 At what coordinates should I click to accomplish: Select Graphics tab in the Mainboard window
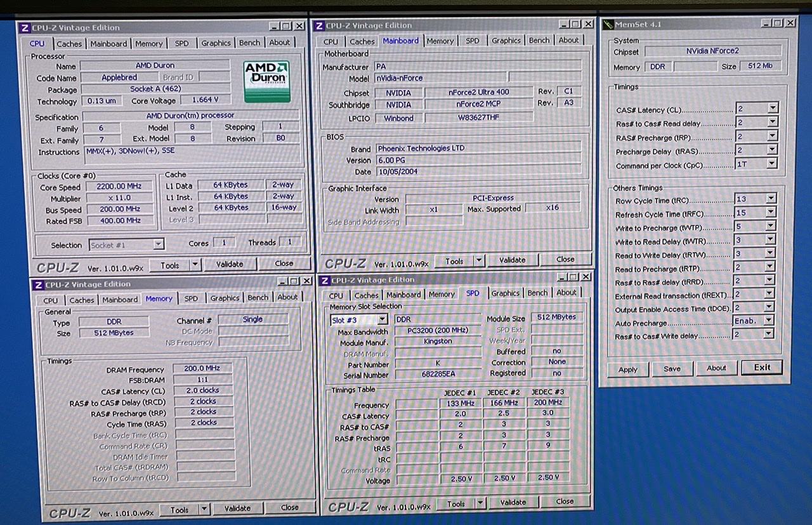point(506,41)
